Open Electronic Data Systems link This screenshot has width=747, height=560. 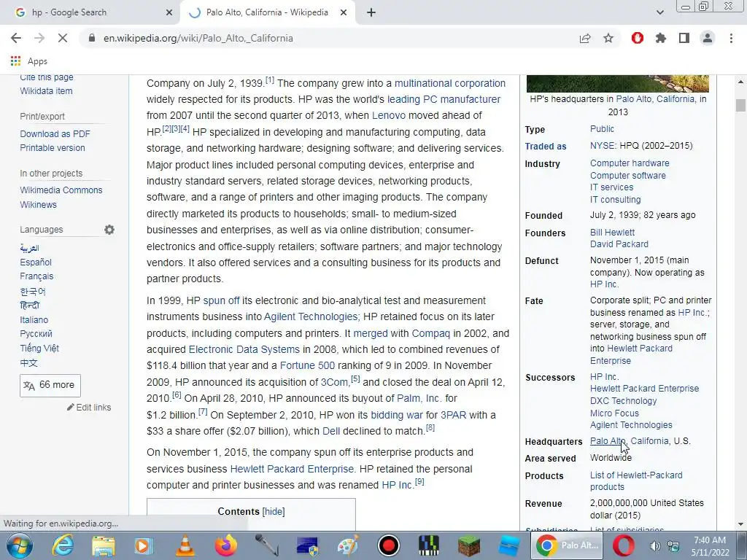pyautogui.click(x=244, y=349)
